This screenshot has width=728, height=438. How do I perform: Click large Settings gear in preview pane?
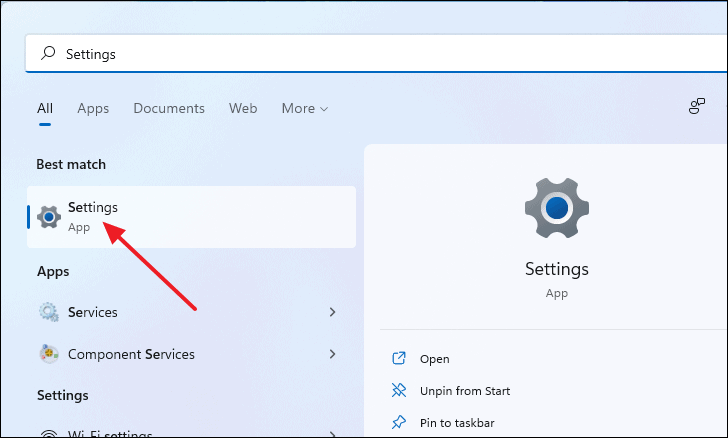click(x=557, y=208)
